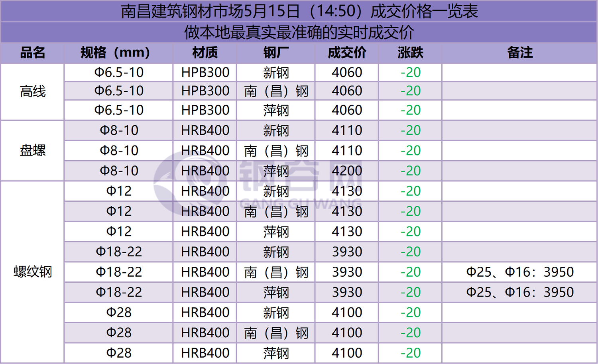The width and height of the screenshot is (598, 364).
Task: Click Φ18-22 spec in 新钢 row
Action: 119,252
